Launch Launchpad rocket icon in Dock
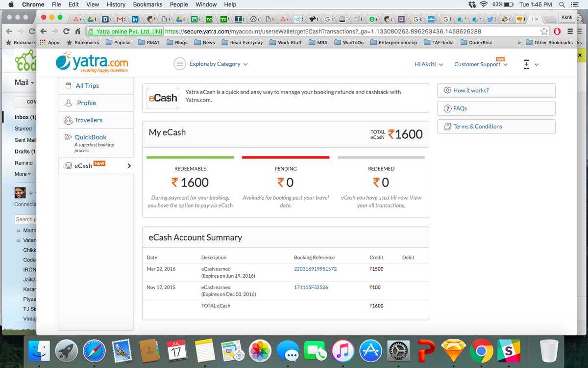 point(67,351)
